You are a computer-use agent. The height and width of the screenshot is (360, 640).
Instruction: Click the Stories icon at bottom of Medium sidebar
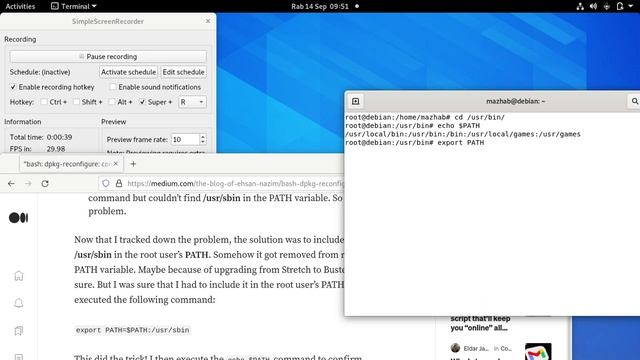19,356
